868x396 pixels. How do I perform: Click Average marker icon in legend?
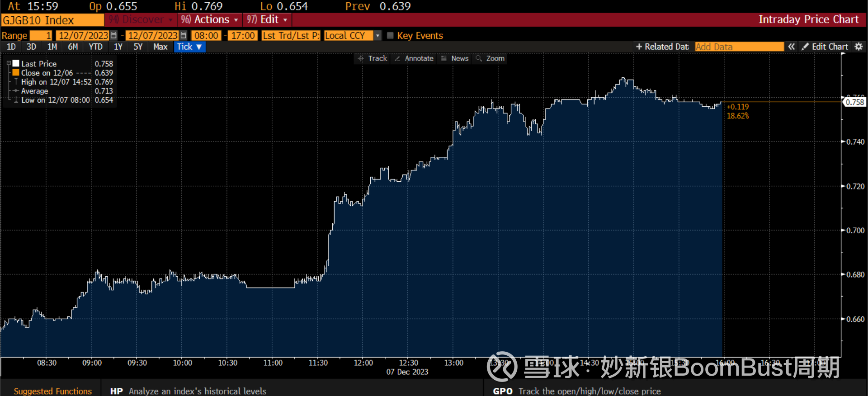16,91
